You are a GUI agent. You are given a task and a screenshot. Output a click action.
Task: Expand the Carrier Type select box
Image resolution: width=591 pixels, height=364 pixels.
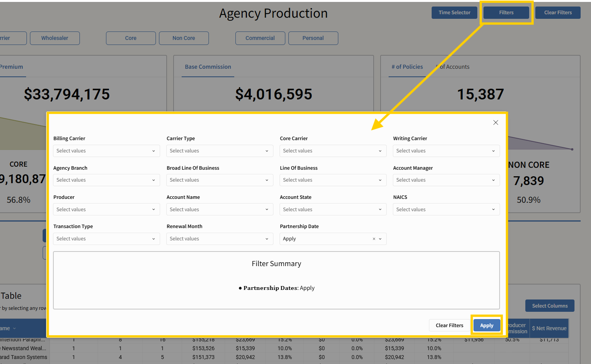tap(220, 151)
